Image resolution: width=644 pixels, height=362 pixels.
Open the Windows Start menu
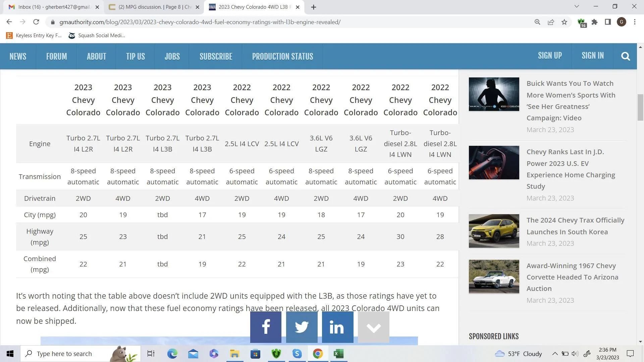[10, 354]
